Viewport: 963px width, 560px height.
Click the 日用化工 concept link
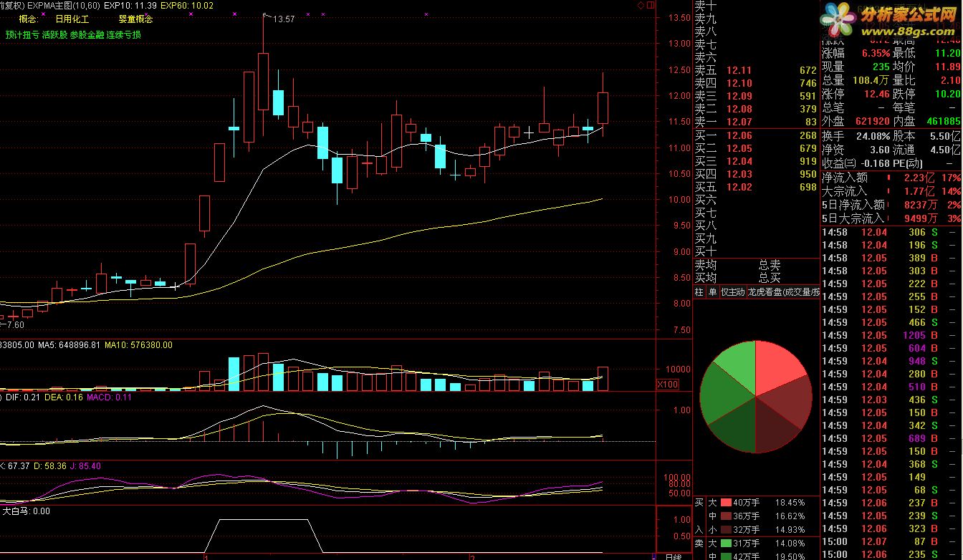click(72, 19)
